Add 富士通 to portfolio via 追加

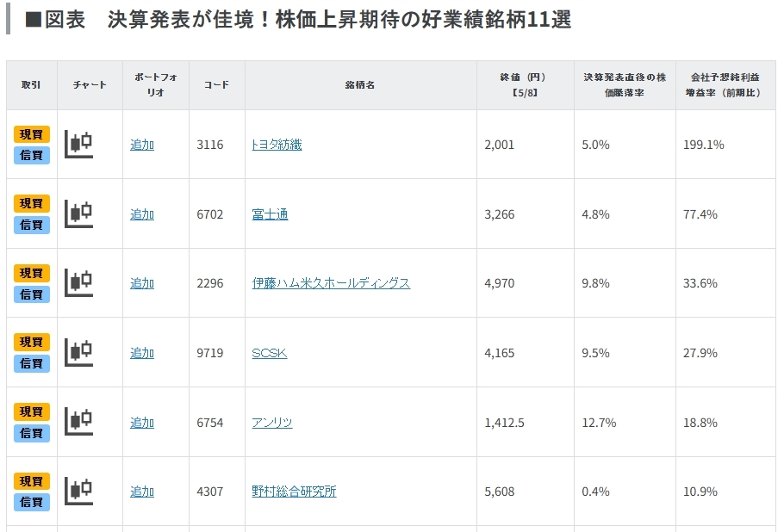pos(142,214)
